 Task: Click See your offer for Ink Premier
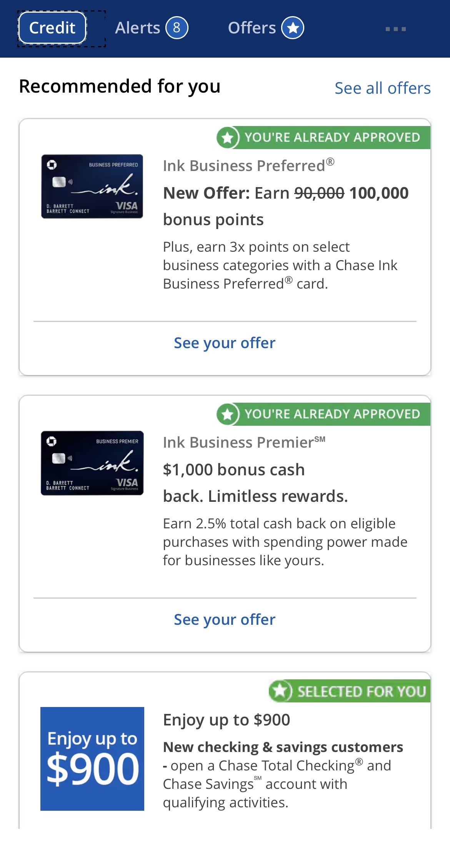click(225, 619)
